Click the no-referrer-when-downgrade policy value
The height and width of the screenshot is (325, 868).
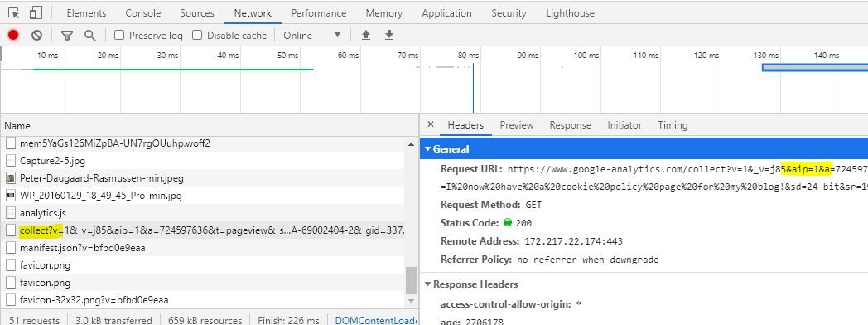coord(588,260)
